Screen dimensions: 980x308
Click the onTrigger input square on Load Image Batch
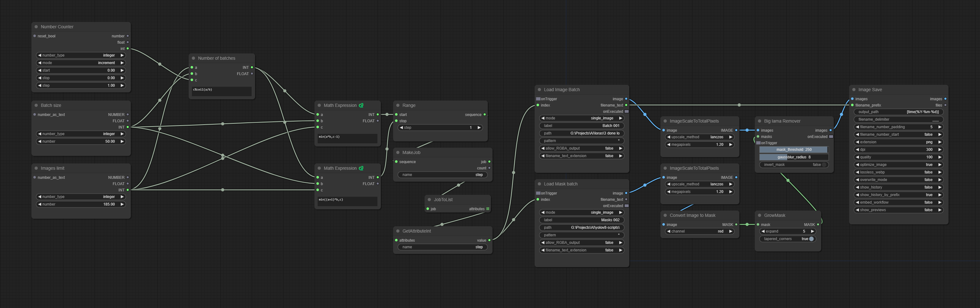pos(538,99)
